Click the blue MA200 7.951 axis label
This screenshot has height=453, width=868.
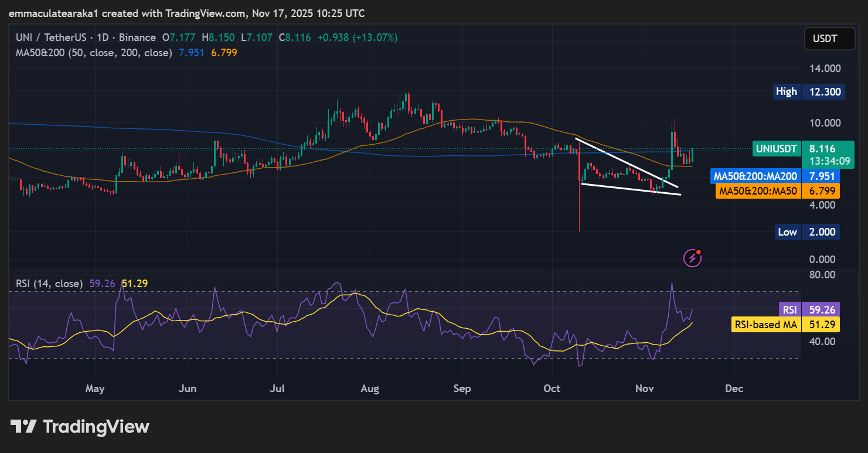click(x=775, y=175)
